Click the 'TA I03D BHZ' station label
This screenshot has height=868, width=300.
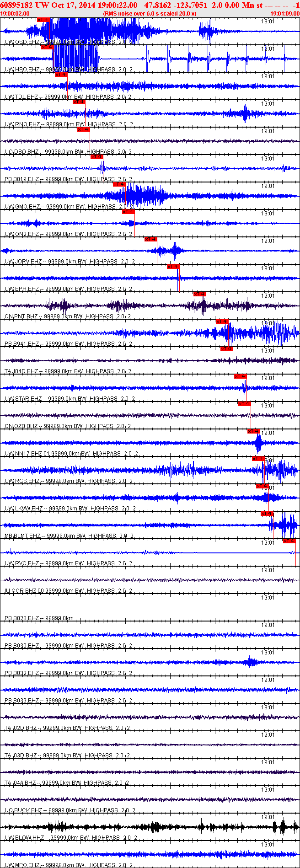(21, 755)
